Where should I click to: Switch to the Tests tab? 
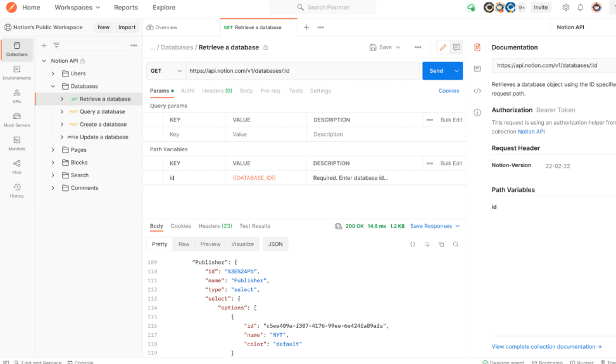(x=296, y=91)
